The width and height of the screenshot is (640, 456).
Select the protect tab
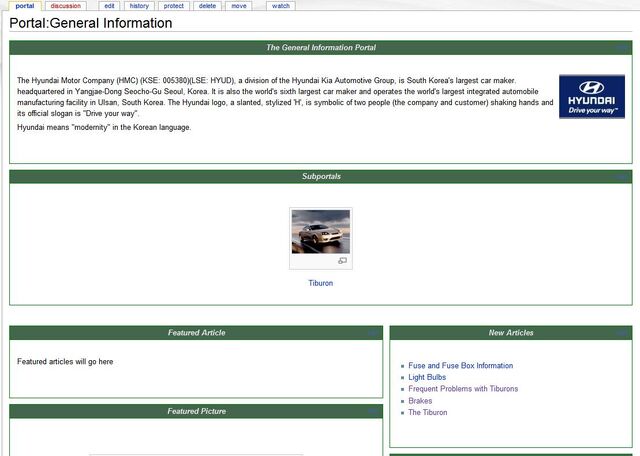[x=173, y=6]
